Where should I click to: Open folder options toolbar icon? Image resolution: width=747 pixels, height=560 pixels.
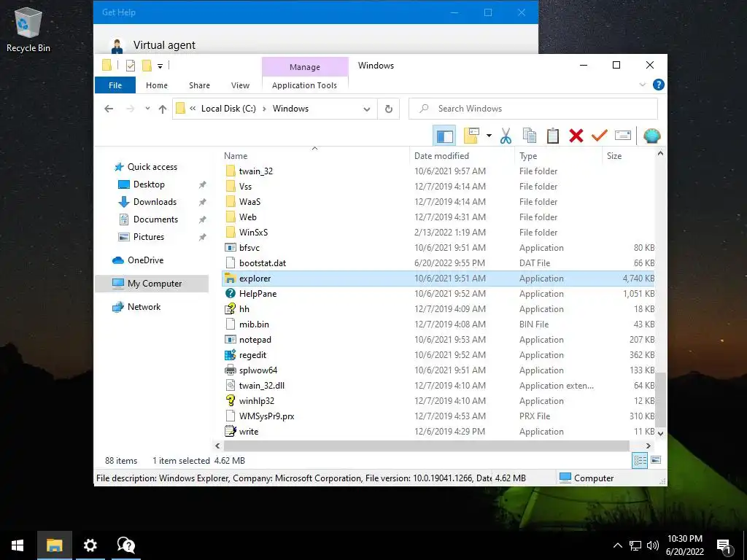(x=471, y=136)
